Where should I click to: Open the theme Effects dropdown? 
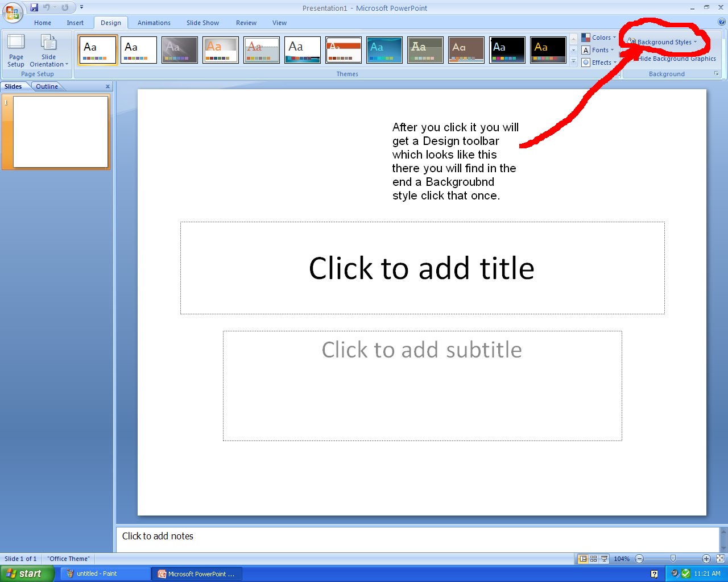(599, 63)
